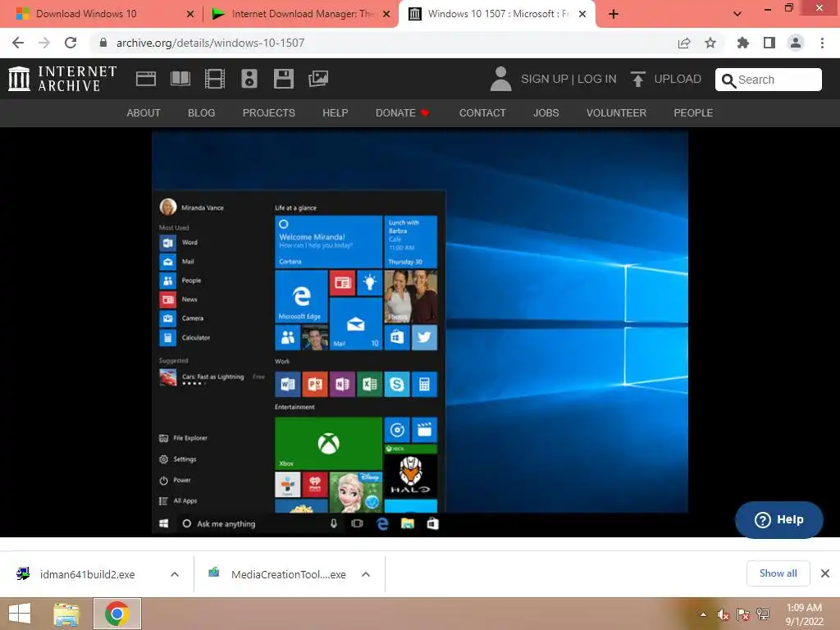
Task: Expand the Chrome tab search chevron
Action: [737, 14]
